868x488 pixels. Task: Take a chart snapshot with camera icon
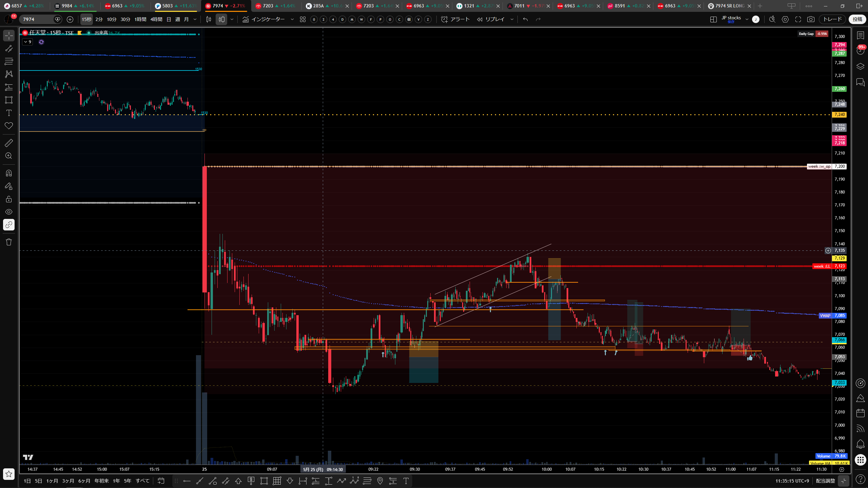811,19
